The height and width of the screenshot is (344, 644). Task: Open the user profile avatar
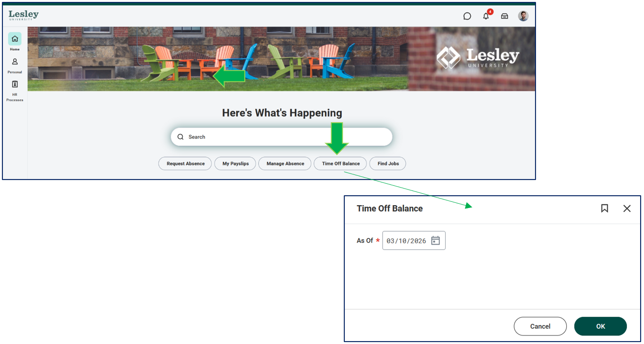(523, 16)
